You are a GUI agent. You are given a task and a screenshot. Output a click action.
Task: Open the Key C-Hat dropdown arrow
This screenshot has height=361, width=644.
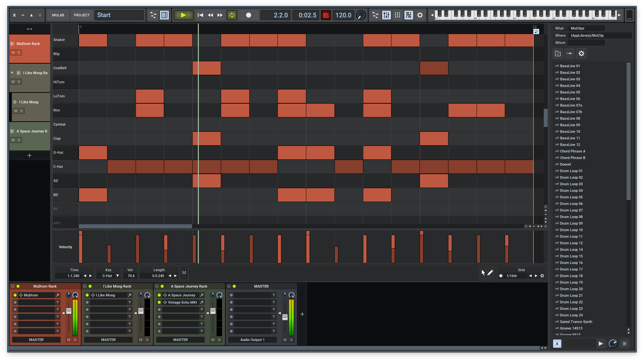click(x=118, y=276)
